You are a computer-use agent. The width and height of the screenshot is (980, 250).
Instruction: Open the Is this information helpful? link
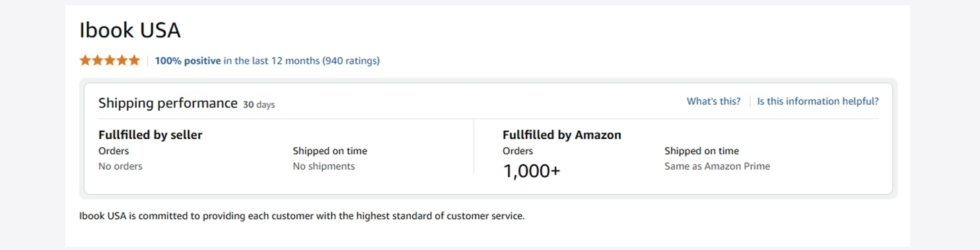(x=818, y=101)
